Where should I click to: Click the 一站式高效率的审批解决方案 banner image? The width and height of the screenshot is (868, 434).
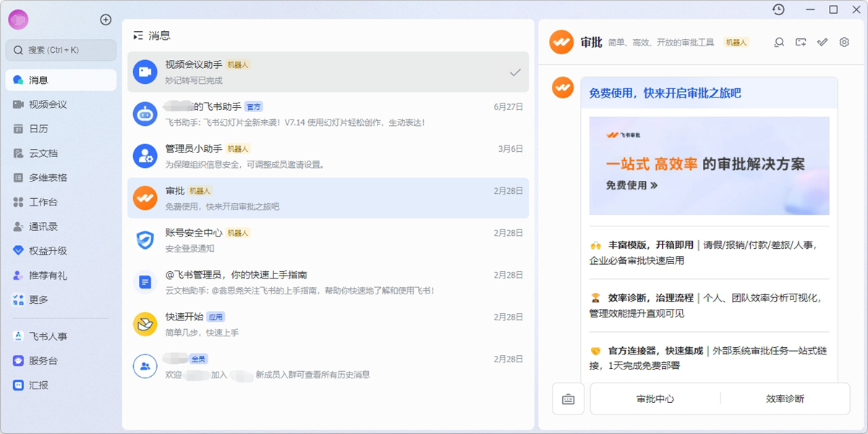click(x=709, y=166)
